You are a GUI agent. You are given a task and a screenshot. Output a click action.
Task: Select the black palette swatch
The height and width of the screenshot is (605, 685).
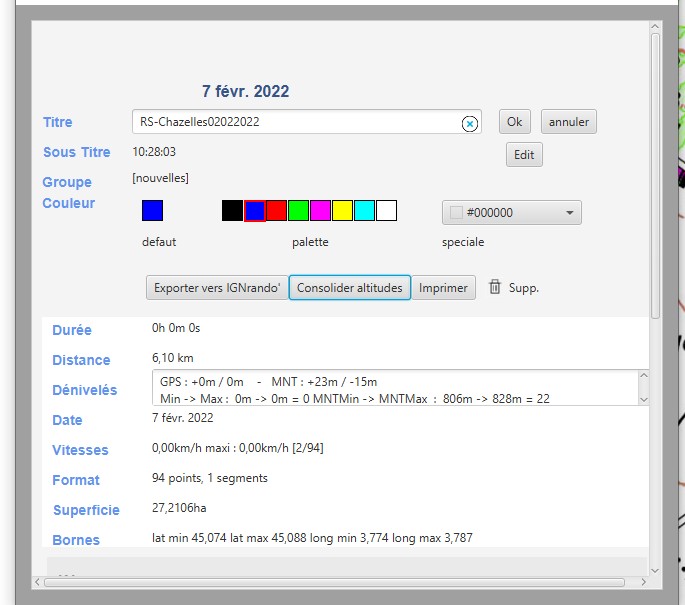(232, 211)
